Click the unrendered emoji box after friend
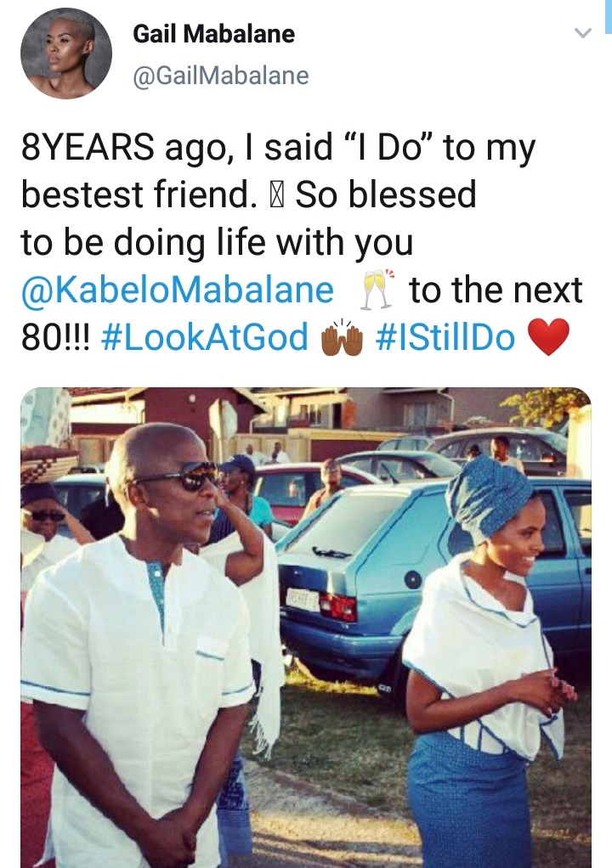The image size is (612, 868). [276, 195]
